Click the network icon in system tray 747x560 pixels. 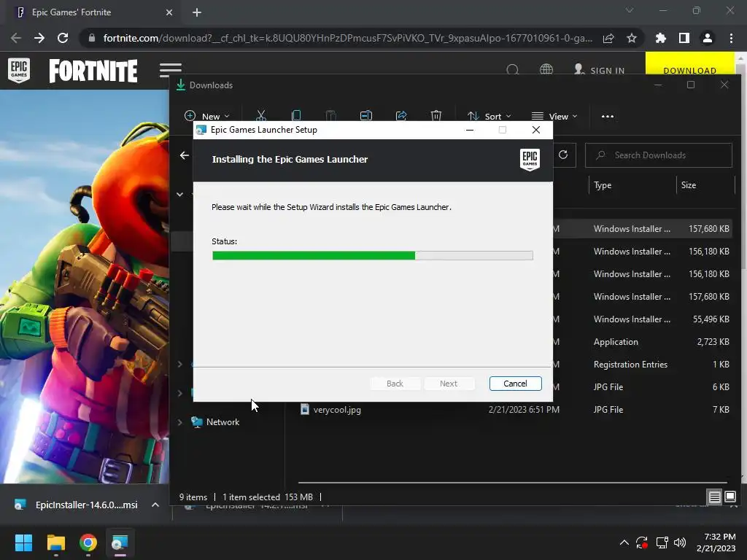point(662,542)
